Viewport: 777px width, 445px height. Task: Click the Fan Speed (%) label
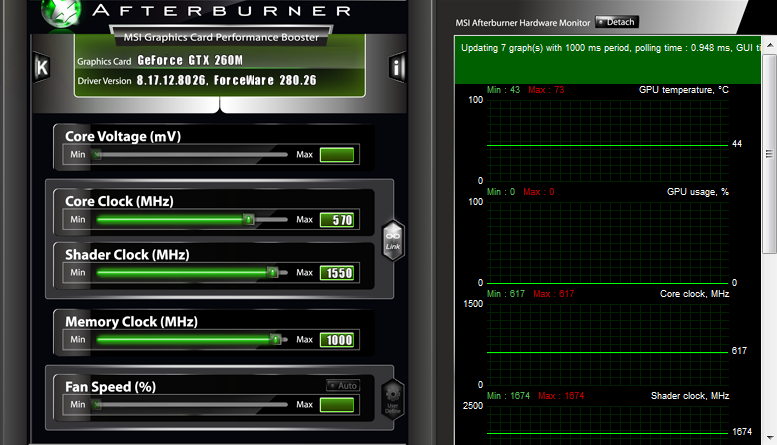pos(111,387)
